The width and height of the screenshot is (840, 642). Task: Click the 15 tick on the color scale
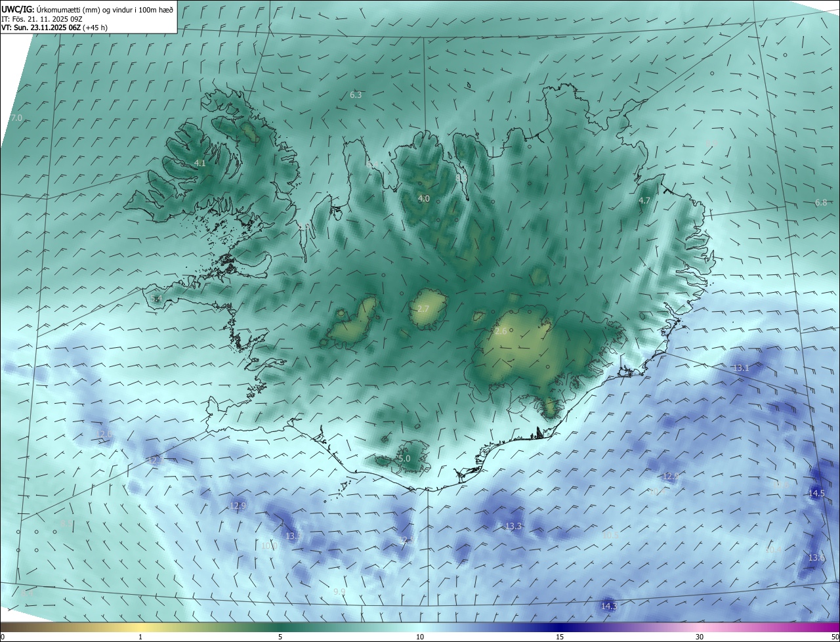tap(560, 637)
